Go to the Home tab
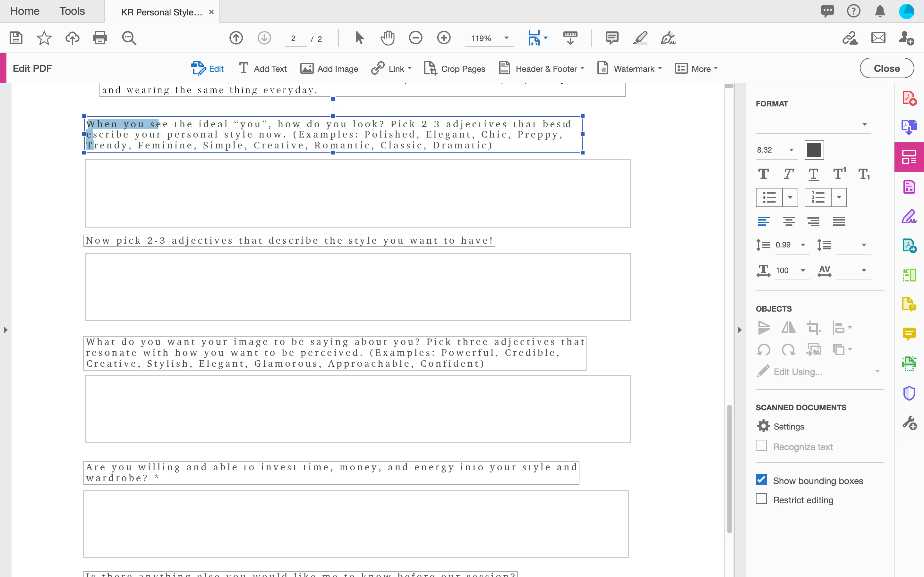Viewport: 924px width, 577px height. [25, 11]
